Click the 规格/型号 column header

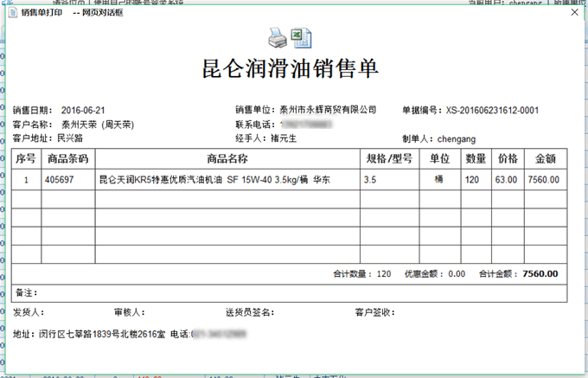point(389,159)
